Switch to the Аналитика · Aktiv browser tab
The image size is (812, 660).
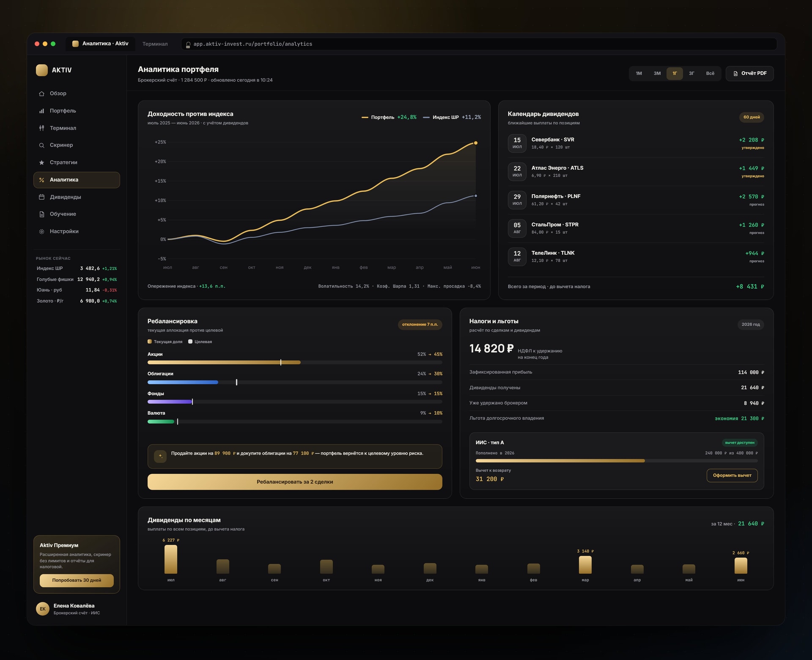coord(101,44)
